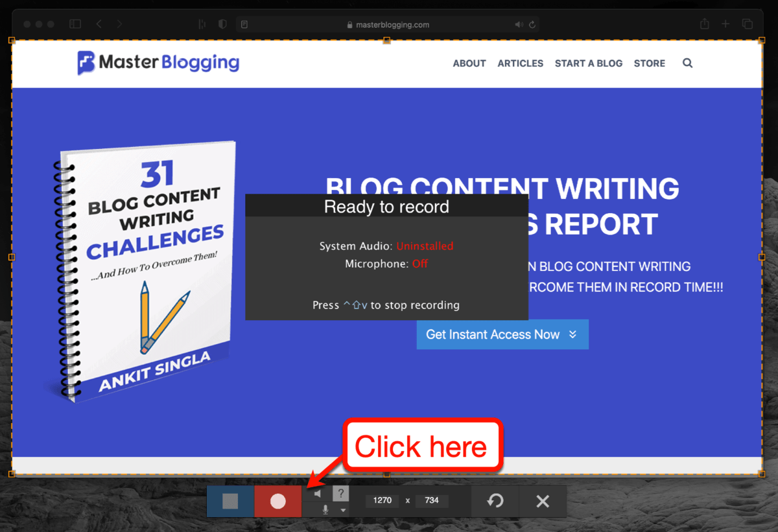The image size is (778, 532).
Task: Toggle the system audio speaker icon
Action: (317, 493)
